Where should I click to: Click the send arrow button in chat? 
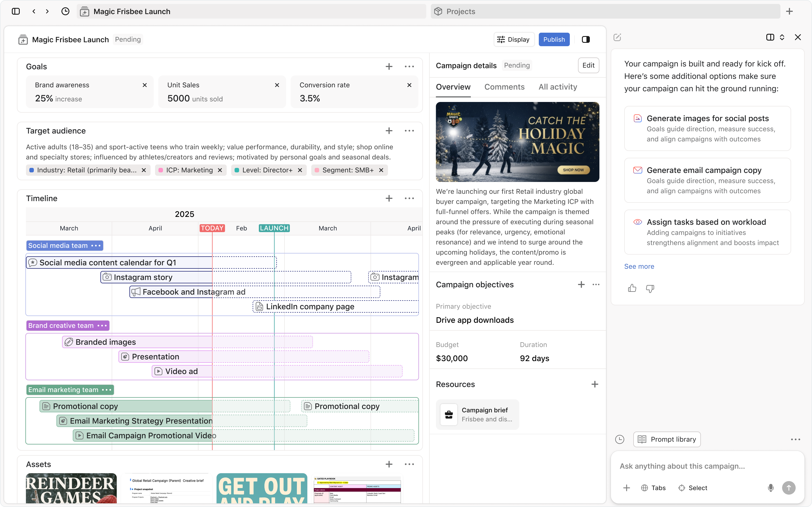pos(789,488)
